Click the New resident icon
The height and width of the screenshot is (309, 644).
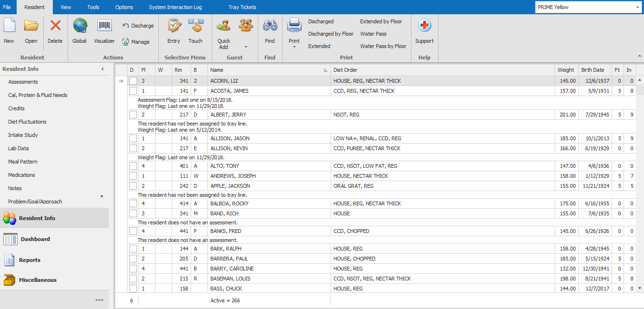[x=9, y=26]
